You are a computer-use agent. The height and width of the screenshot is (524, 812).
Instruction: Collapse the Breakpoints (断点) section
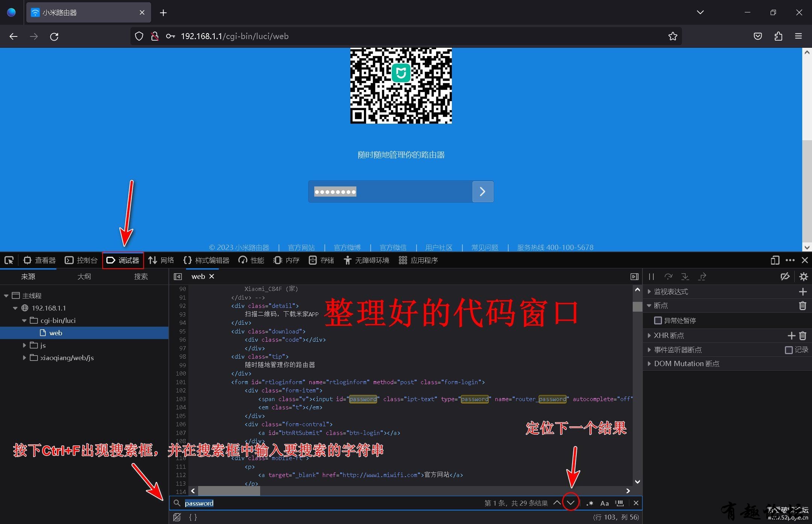tap(649, 306)
